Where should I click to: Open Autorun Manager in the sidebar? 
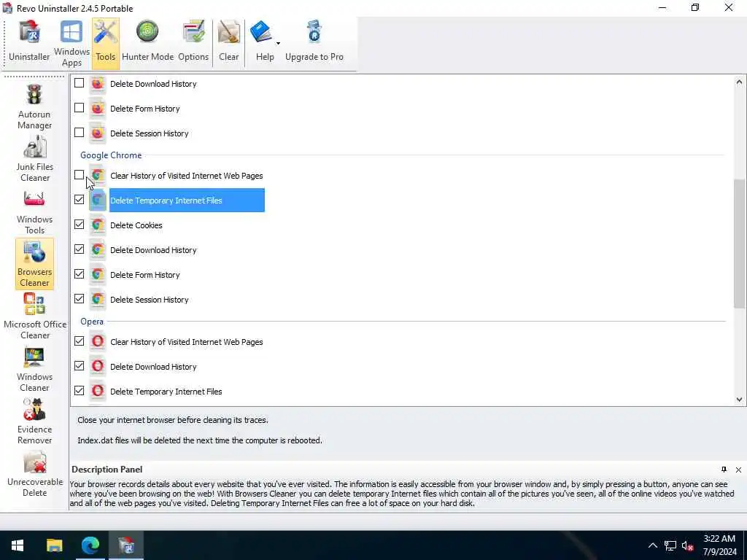click(34, 106)
